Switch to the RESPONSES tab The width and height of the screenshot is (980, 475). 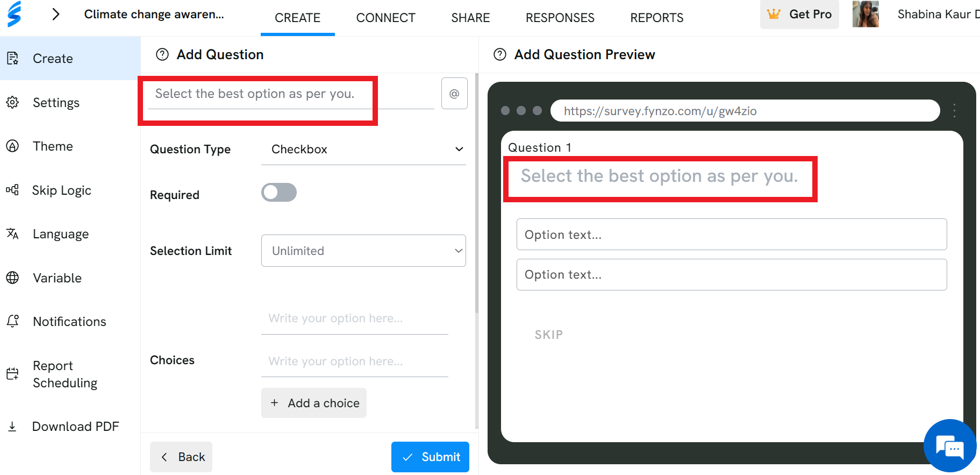click(560, 18)
